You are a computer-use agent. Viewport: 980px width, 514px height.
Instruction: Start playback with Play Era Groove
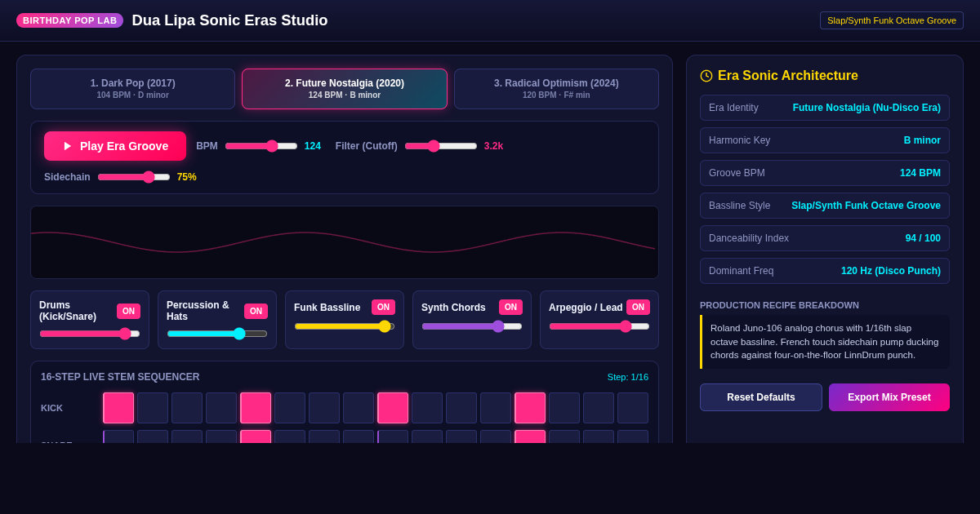coord(115,146)
